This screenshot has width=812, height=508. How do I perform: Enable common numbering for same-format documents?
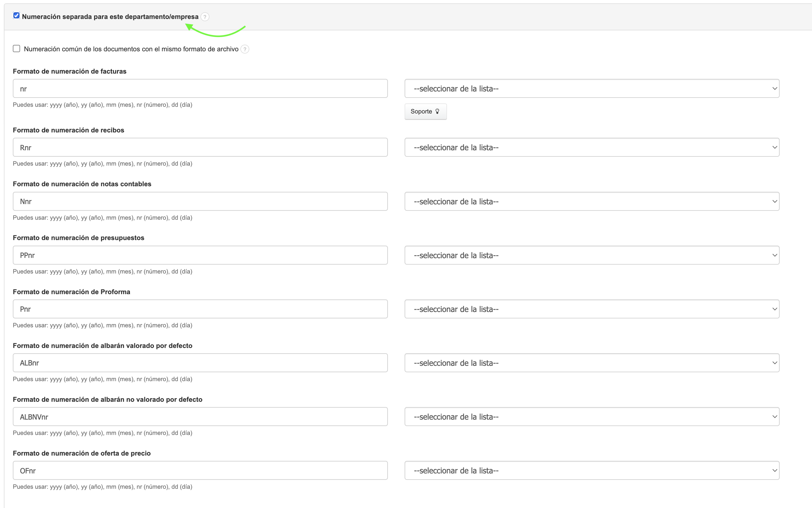click(x=16, y=49)
